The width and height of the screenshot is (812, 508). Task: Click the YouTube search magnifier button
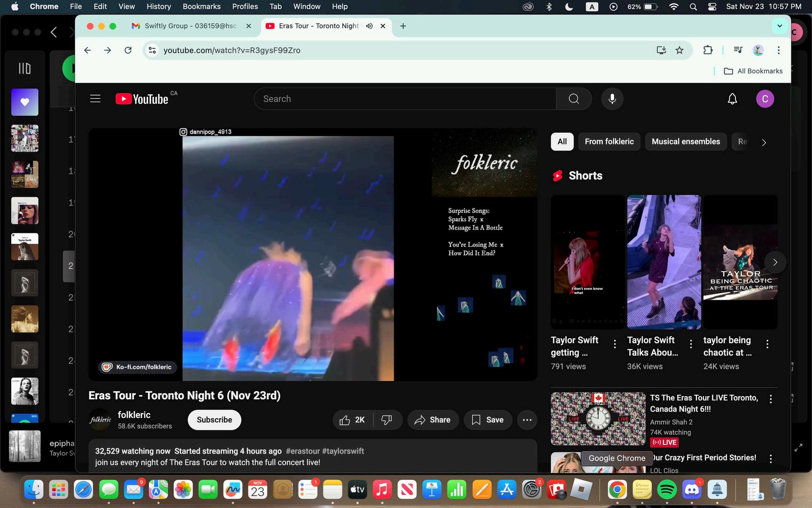tap(574, 99)
